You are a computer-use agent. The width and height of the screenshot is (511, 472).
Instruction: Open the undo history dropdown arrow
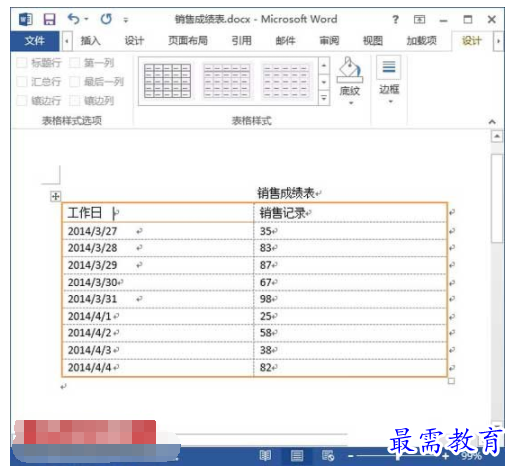point(86,19)
